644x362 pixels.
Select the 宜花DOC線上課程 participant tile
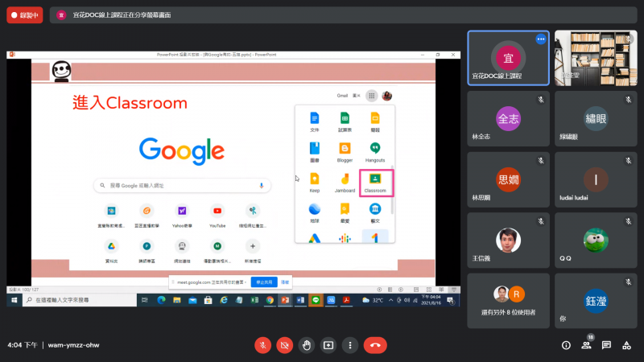tap(508, 58)
